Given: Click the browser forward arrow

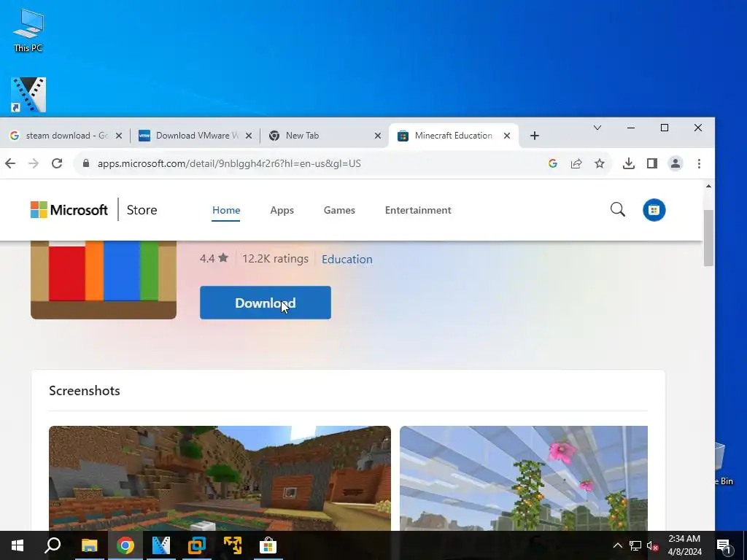Looking at the screenshot, I should click(x=34, y=163).
